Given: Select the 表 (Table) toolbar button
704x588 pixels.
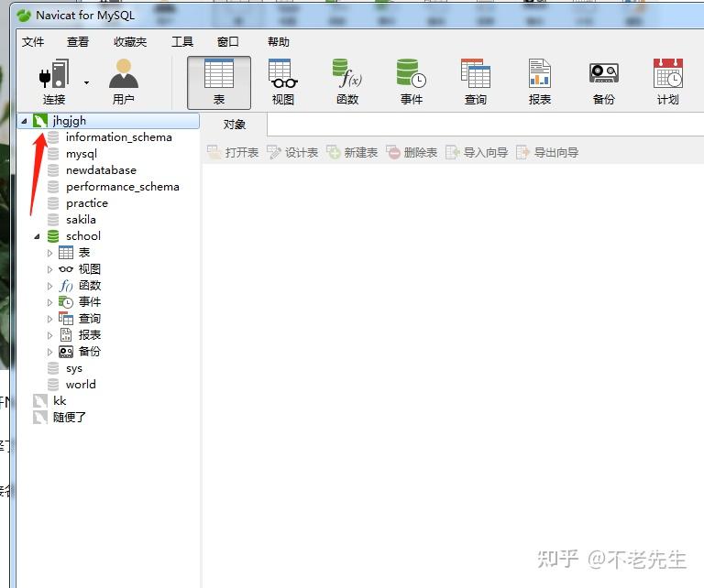Looking at the screenshot, I should pos(219,82).
